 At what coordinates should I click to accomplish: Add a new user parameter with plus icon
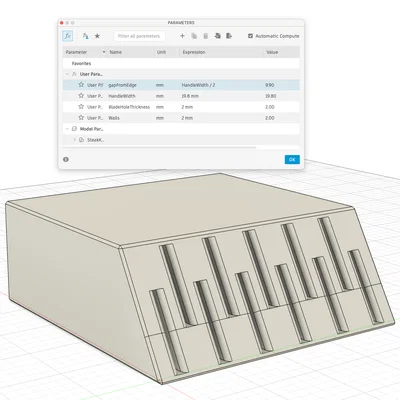click(x=182, y=36)
